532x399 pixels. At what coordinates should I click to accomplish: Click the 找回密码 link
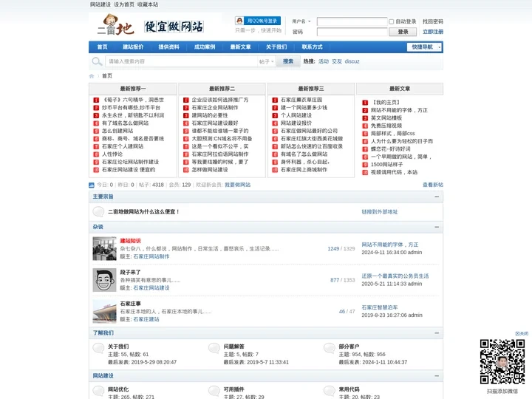[433, 21]
